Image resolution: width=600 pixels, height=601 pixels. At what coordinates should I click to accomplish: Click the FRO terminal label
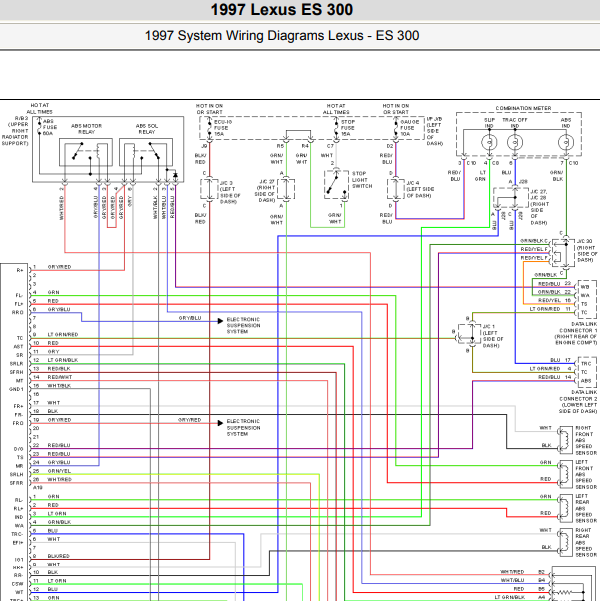(18, 424)
